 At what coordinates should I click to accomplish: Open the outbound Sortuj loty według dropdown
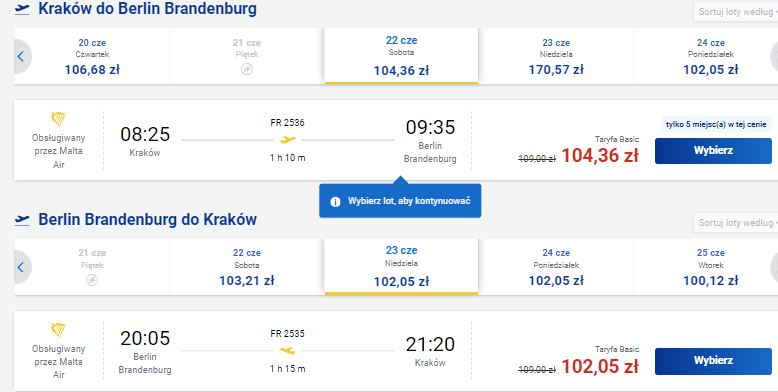736,12
